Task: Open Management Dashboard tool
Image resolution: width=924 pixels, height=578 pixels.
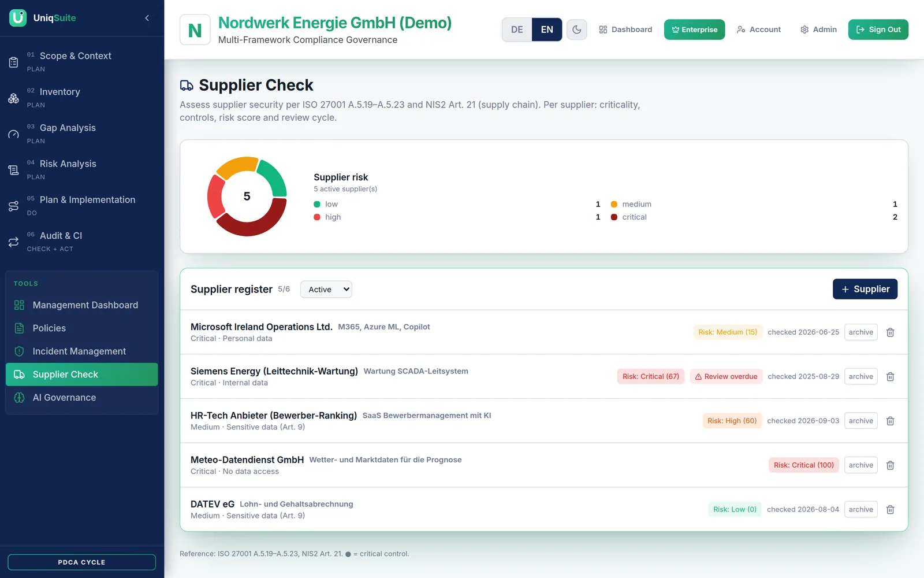Action: coord(82,305)
